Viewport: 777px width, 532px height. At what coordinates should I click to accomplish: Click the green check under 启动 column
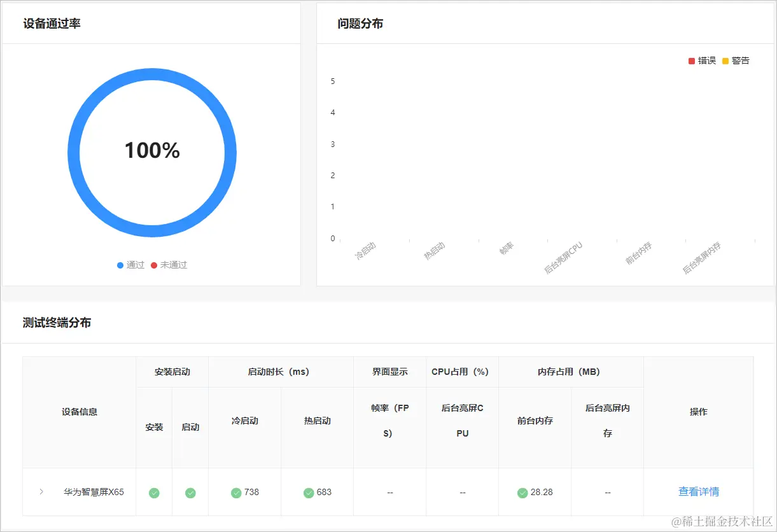click(x=190, y=493)
